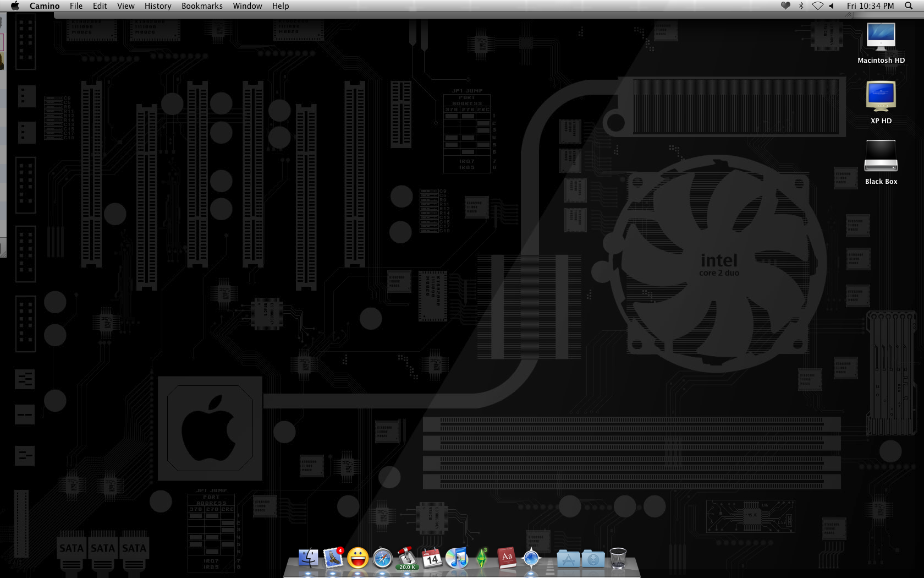Open the History menu
924x578 pixels.
pyautogui.click(x=158, y=6)
